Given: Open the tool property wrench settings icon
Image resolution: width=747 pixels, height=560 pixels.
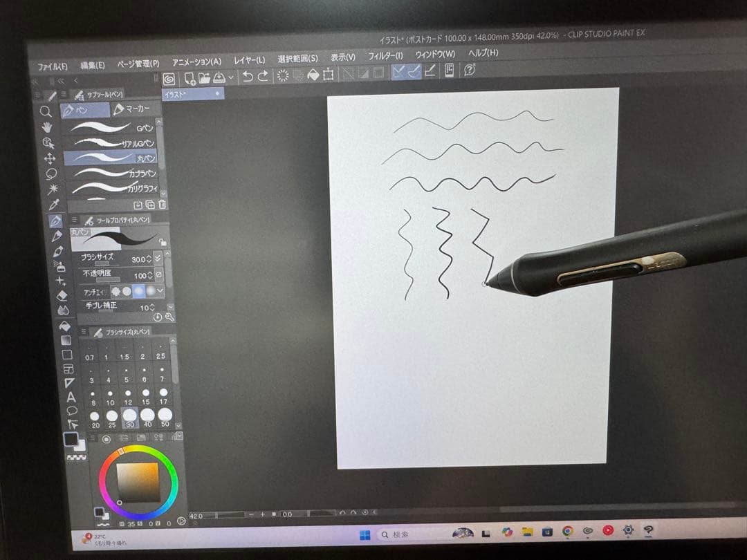Looking at the screenshot, I should [171, 317].
